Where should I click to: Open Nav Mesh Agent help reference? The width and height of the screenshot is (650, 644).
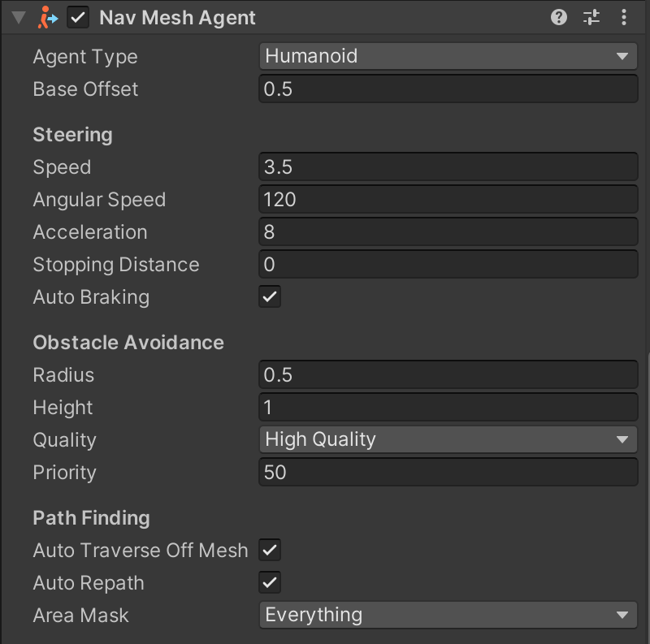[x=559, y=17]
